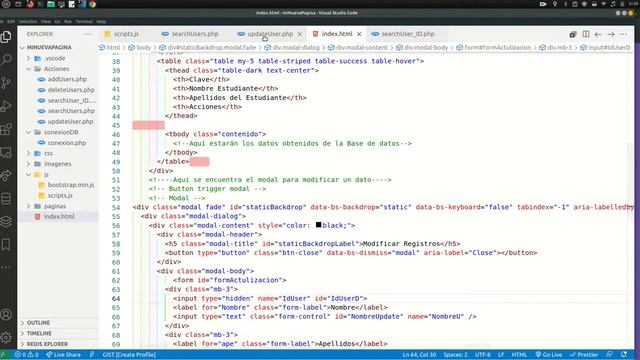This screenshot has width=640, height=360.
Task: Open addUsers.php in the explorer
Action: click(x=67, y=79)
